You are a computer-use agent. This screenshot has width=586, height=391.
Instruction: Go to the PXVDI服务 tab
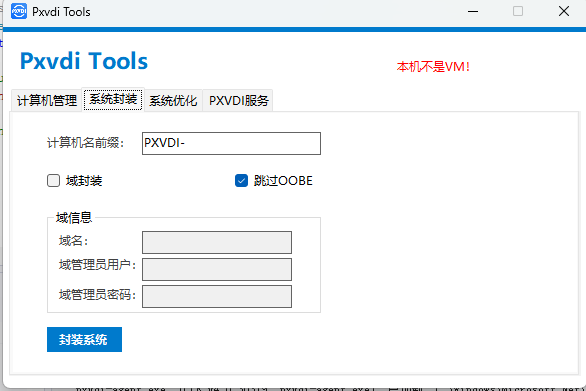pos(238,100)
